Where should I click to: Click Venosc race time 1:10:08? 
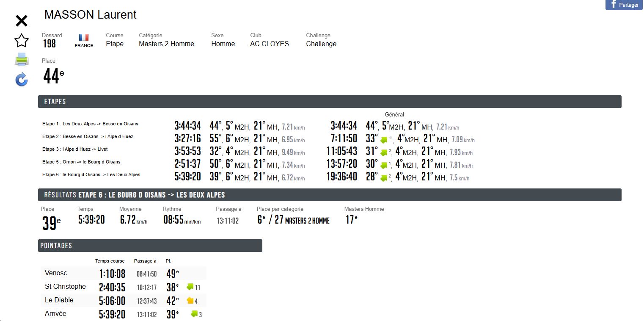point(112,274)
